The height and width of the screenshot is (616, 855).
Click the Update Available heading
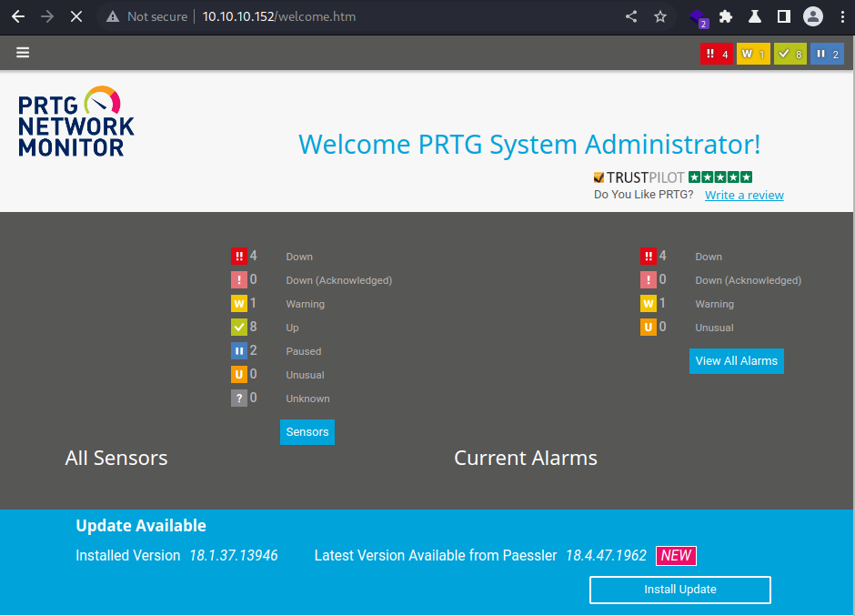click(141, 525)
